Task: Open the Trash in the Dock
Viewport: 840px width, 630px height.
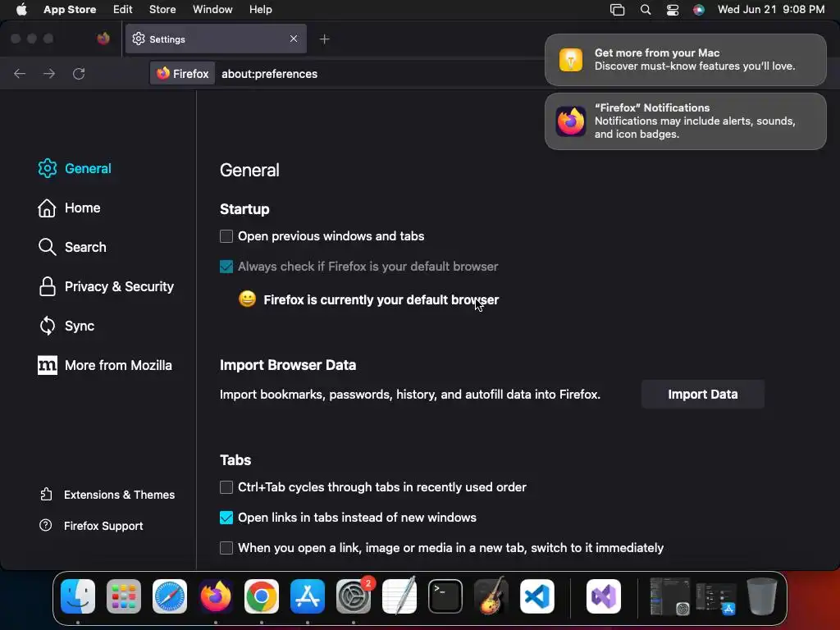Action: tap(762, 596)
